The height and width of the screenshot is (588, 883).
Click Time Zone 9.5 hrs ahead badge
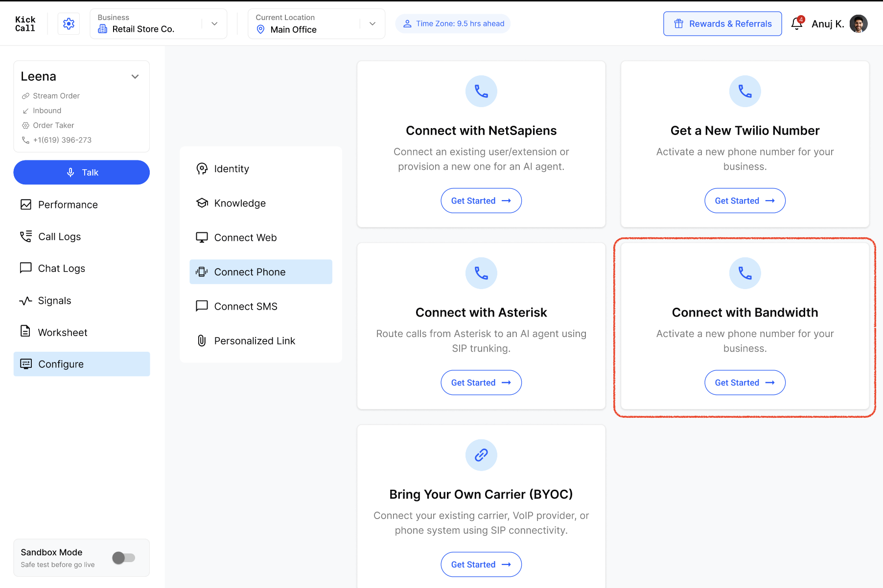tap(453, 23)
